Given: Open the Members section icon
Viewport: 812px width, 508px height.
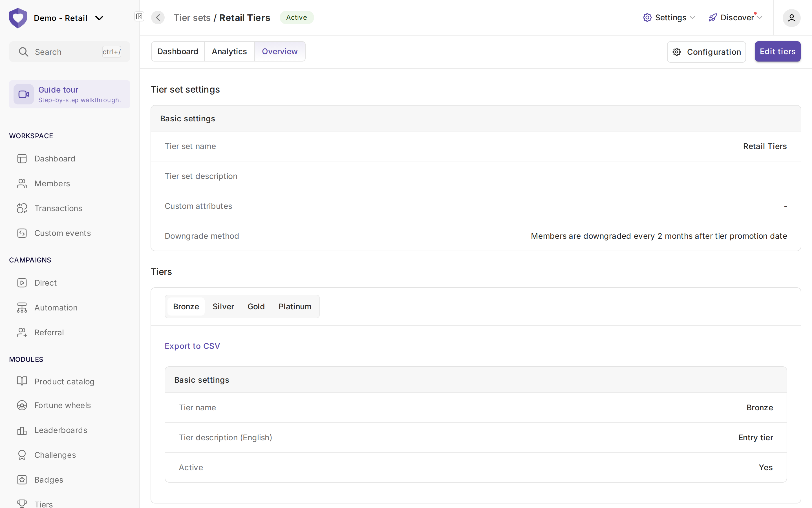Looking at the screenshot, I should (22, 183).
